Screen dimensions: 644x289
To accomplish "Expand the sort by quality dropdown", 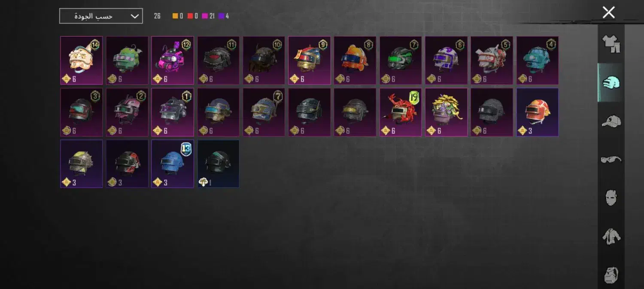I will (101, 16).
